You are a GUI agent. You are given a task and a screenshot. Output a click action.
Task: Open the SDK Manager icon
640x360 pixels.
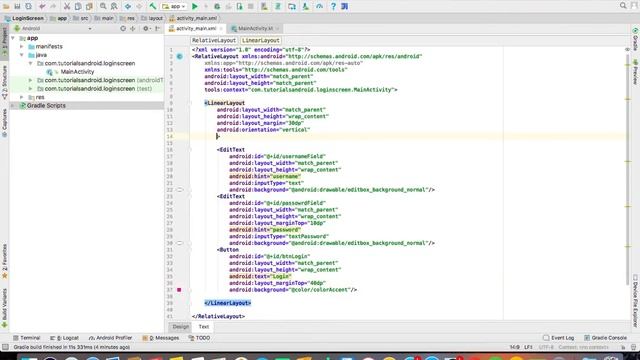tap(306, 6)
